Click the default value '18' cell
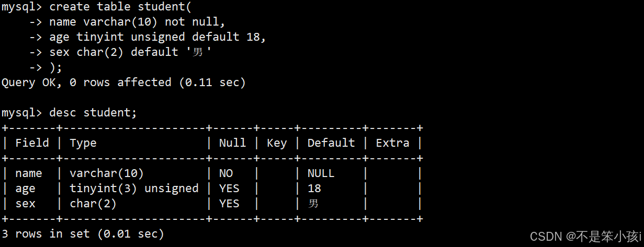Screen dimensions: 644x247 point(314,189)
